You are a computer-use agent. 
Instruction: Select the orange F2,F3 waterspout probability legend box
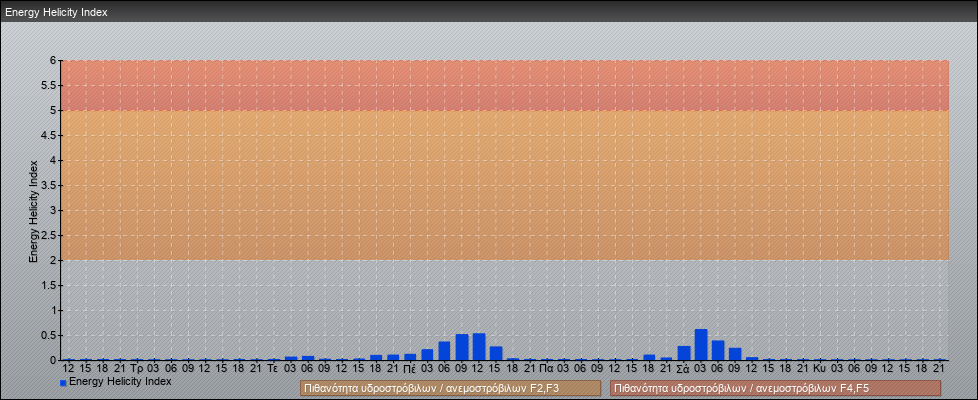pos(450,388)
